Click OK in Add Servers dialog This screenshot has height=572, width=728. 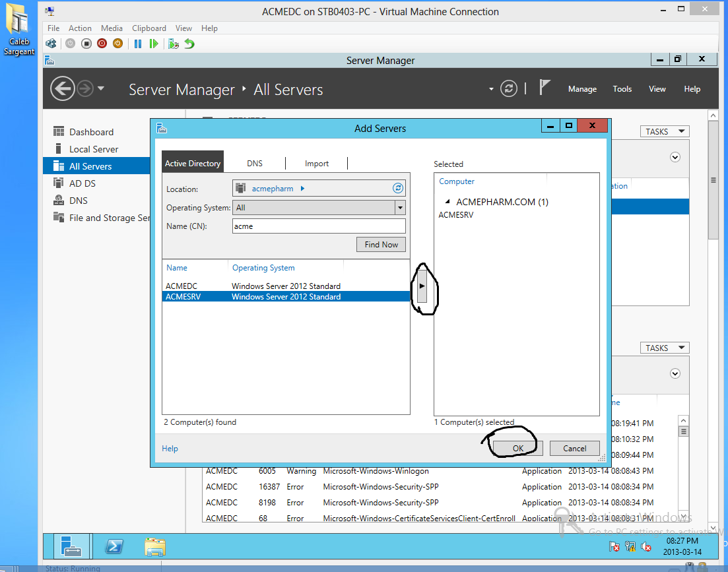click(x=517, y=448)
